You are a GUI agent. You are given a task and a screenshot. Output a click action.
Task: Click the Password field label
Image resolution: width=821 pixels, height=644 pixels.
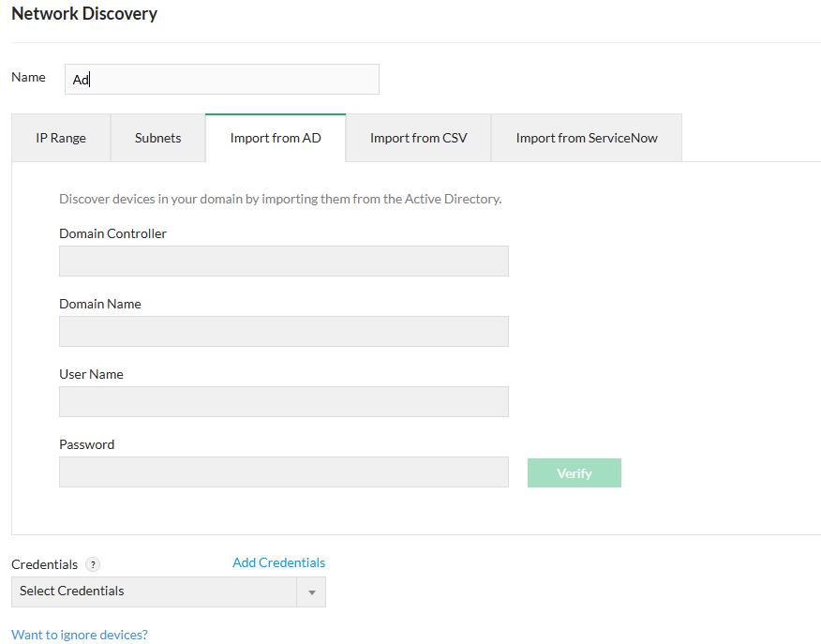click(86, 444)
